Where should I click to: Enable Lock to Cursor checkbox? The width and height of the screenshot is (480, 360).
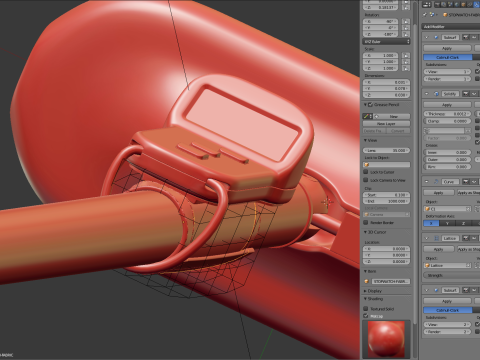pyautogui.click(x=366, y=172)
